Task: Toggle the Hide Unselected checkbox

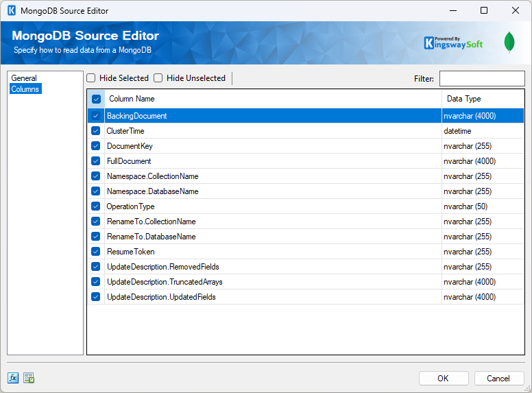Action: coord(158,78)
